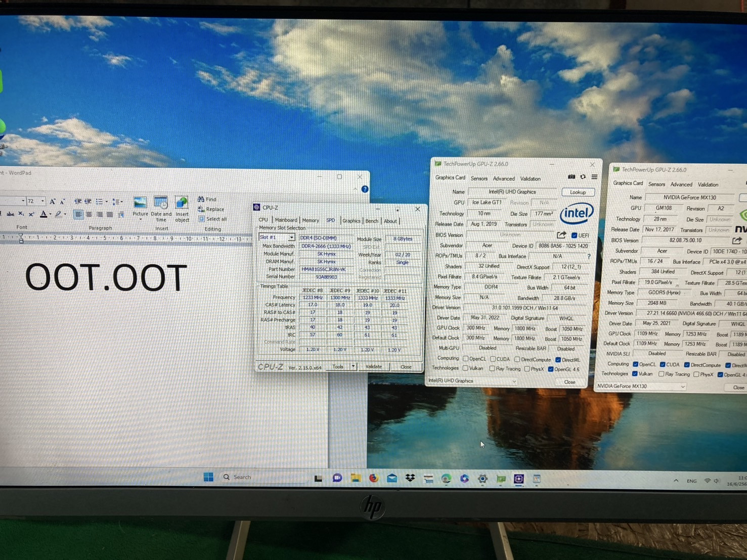This screenshot has height=560, width=747.
Task: Toggle CUDA checkbox in Intel GPU-Z
Action: point(493,359)
